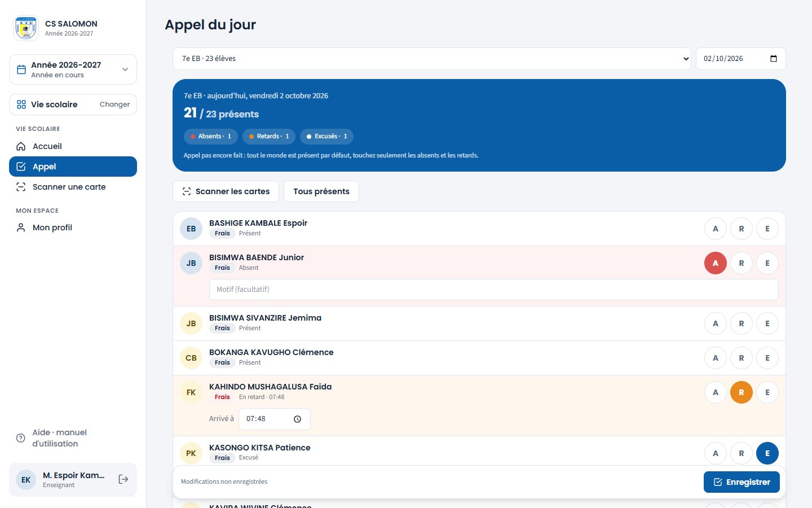Mark BASHIGE KAMBALE Espoir late (R)
Image resolution: width=812 pixels, height=508 pixels.
tap(742, 229)
